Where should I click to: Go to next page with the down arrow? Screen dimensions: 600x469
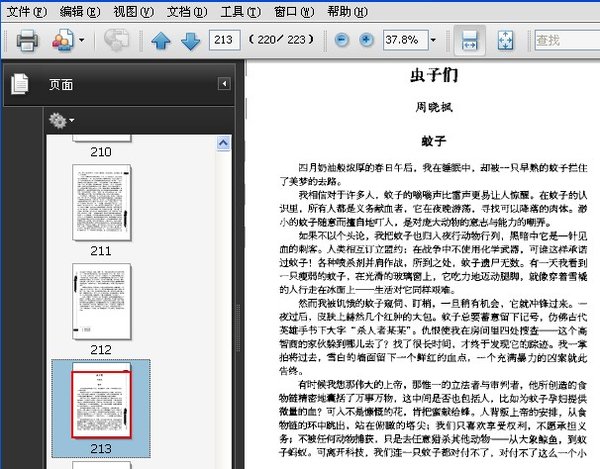point(190,41)
